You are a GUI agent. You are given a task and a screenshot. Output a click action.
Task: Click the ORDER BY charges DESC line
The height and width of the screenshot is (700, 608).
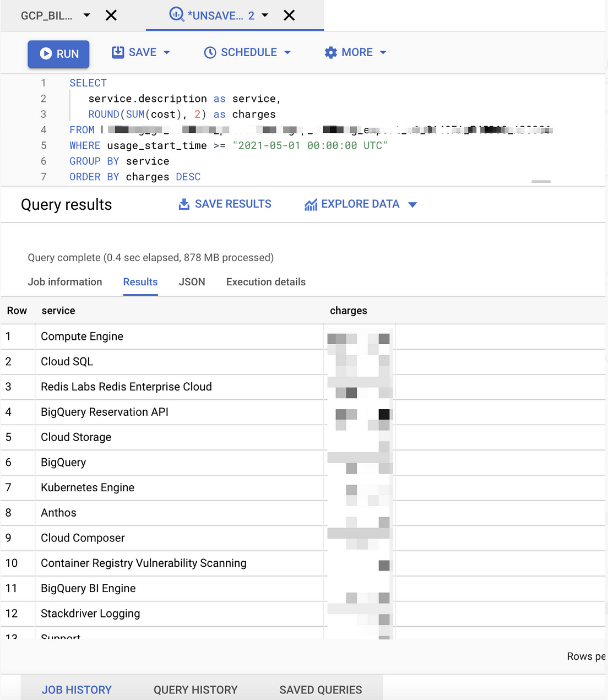[135, 177]
